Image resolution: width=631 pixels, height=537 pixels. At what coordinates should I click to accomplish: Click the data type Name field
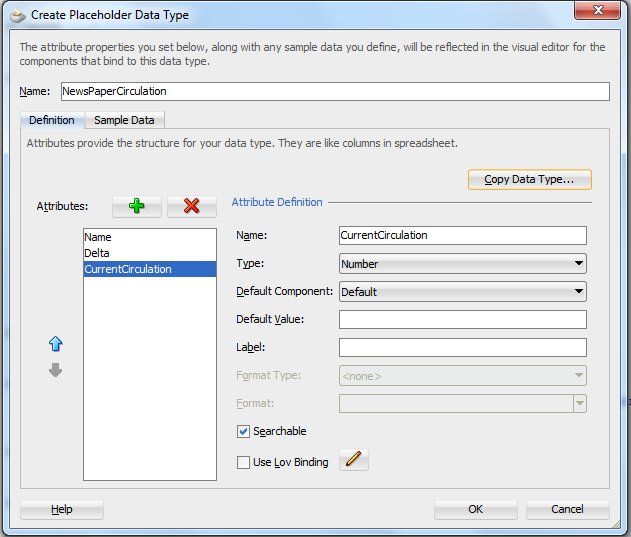click(334, 91)
